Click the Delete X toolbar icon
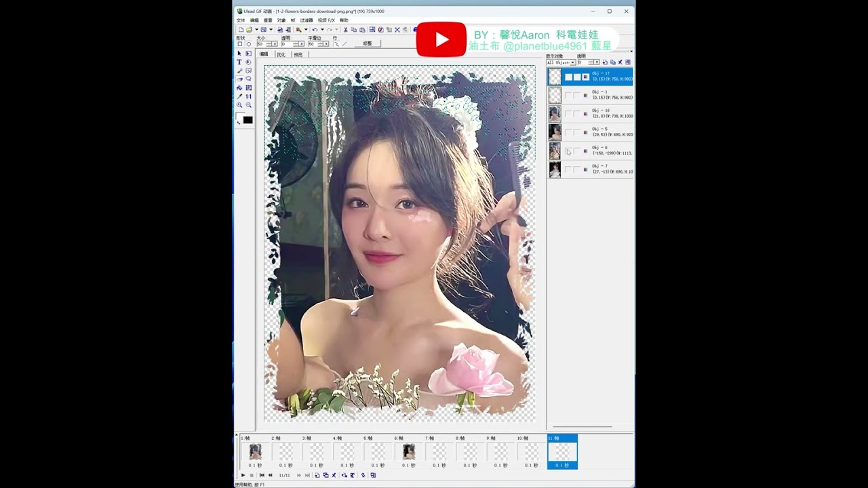 [397, 30]
